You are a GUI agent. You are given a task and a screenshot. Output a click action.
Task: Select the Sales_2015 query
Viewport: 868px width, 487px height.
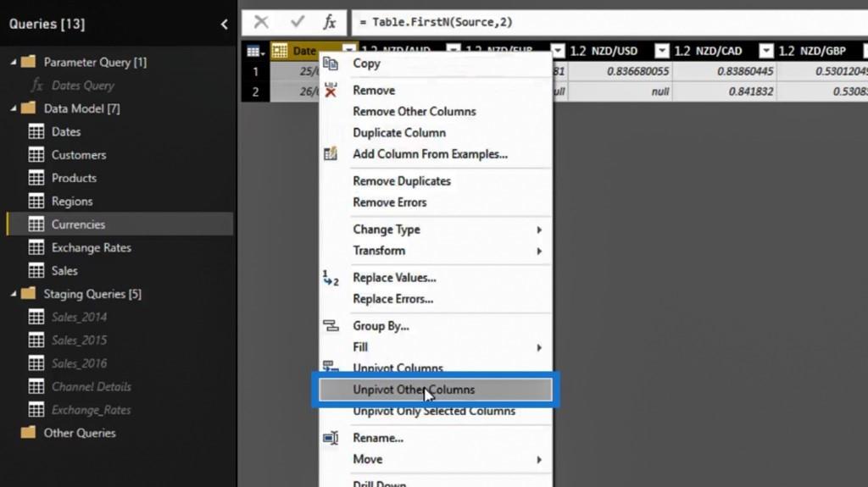click(x=79, y=340)
